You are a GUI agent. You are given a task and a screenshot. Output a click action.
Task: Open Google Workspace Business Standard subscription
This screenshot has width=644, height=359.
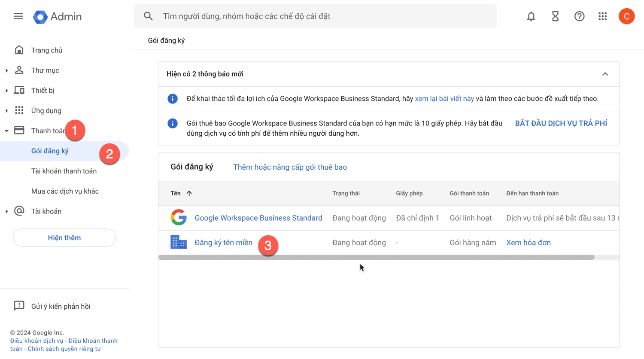pos(258,218)
